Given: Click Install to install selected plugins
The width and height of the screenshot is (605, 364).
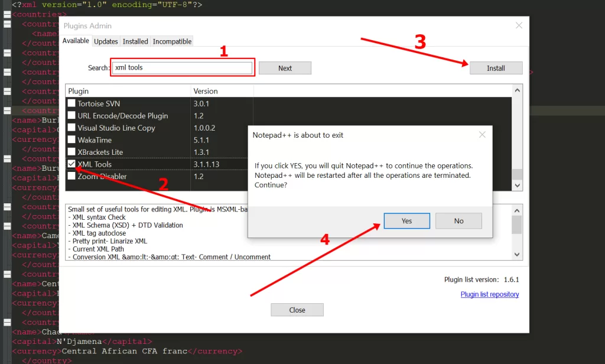Looking at the screenshot, I should pyautogui.click(x=496, y=67).
